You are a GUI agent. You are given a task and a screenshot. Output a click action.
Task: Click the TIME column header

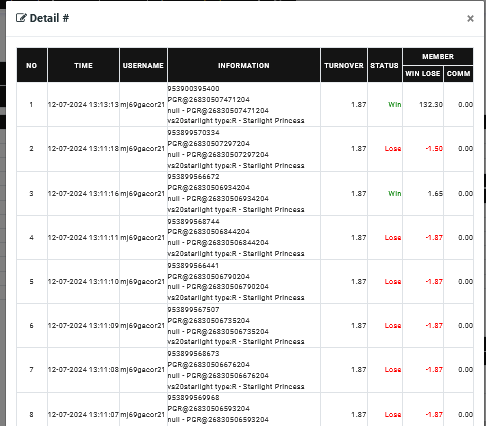coord(83,65)
